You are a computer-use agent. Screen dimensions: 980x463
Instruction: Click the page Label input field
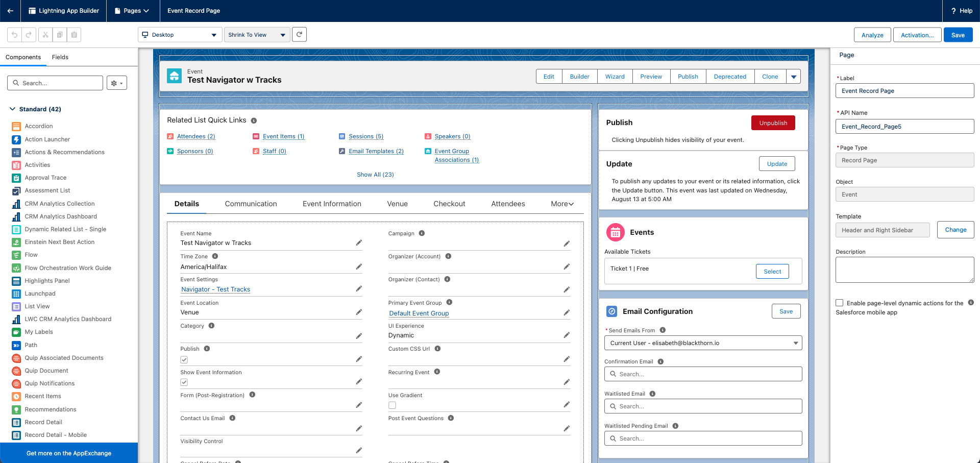point(904,91)
